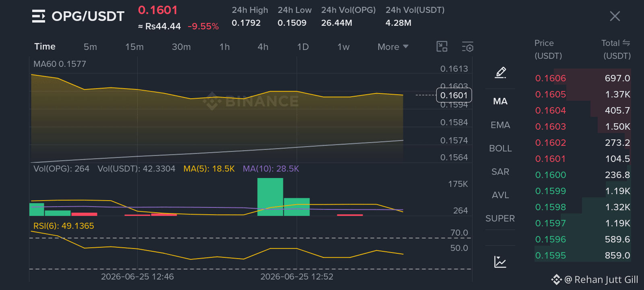Click the RSI(6): 49.1365 label
Viewport: 644px width, 290px height.
[x=64, y=226]
